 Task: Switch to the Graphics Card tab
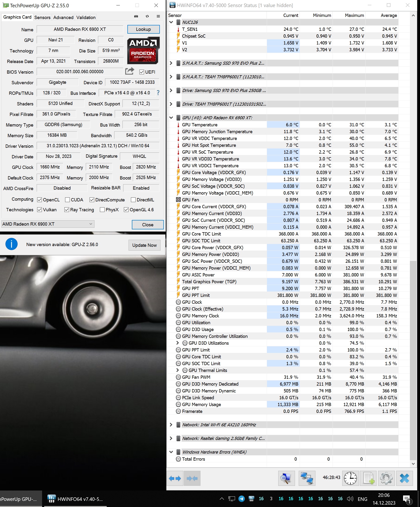[x=17, y=17]
